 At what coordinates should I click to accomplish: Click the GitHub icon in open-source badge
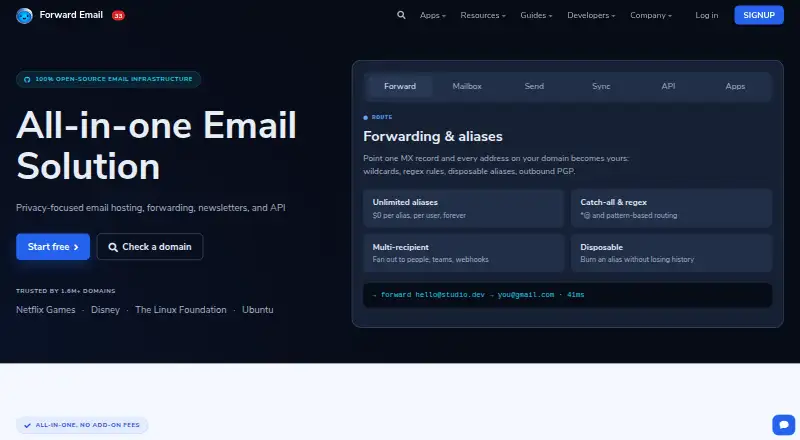coord(27,80)
